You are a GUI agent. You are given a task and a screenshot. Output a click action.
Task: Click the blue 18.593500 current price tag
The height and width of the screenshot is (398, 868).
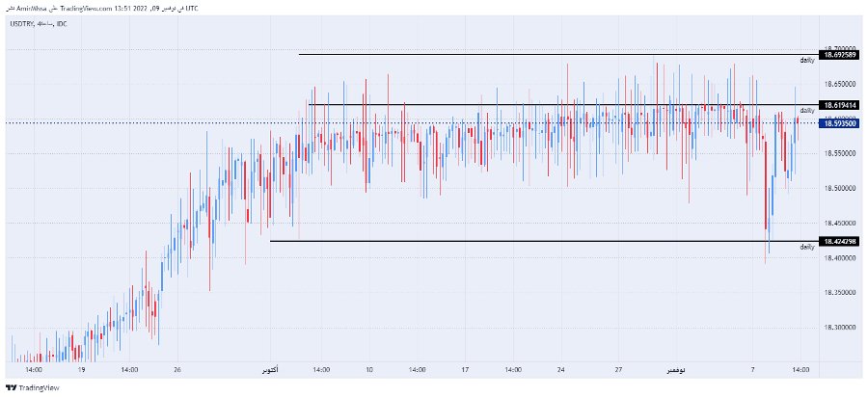(840, 123)
